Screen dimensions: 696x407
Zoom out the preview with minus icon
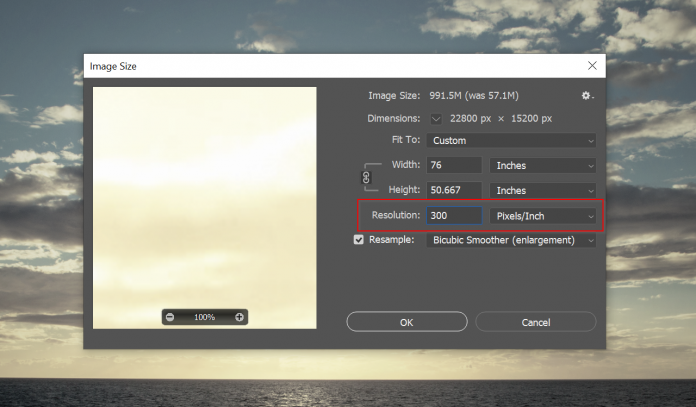[x=170, y=317]
